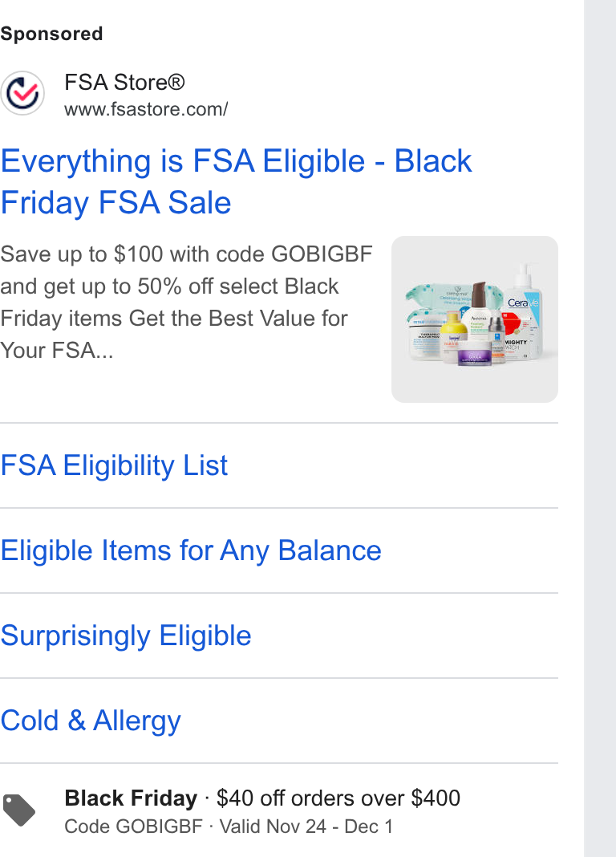Click the Sponsored label
Image resolution: width=616 pixels, height=857 pixels.
(x=51, y=34)
